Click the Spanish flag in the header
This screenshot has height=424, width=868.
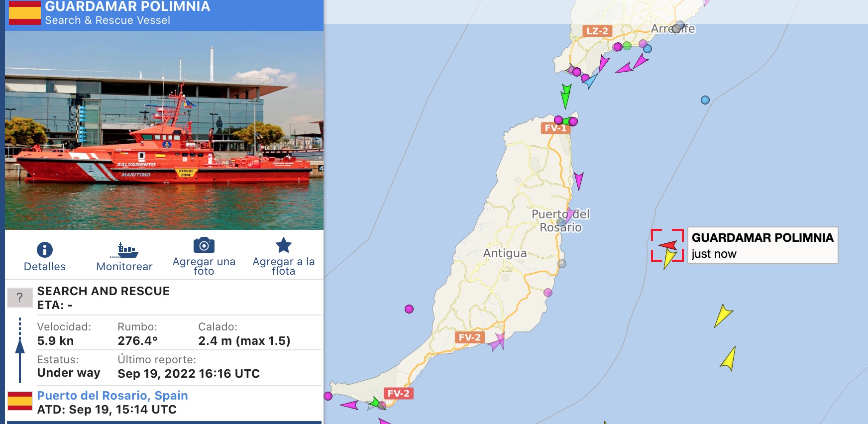tap(25, 12)
